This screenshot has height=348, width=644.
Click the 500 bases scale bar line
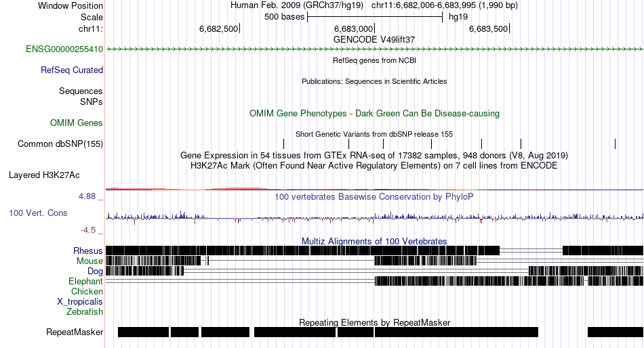[375, 17]
